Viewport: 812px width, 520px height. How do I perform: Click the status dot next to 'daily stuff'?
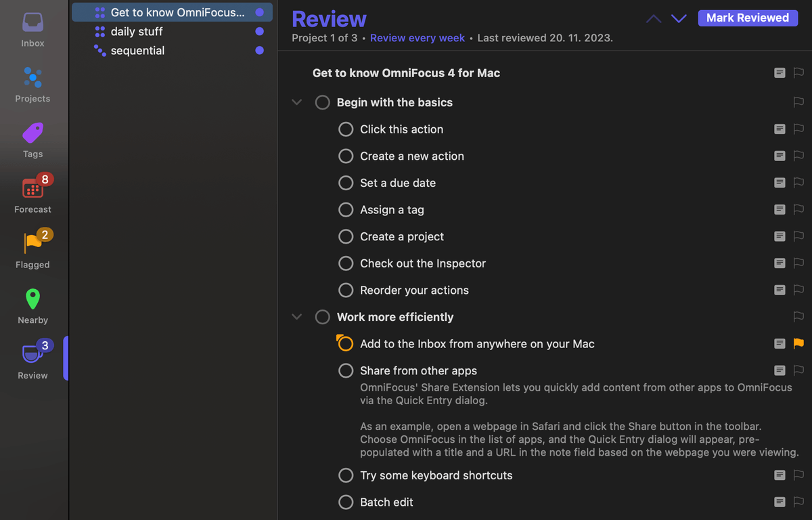pos(258,30)
